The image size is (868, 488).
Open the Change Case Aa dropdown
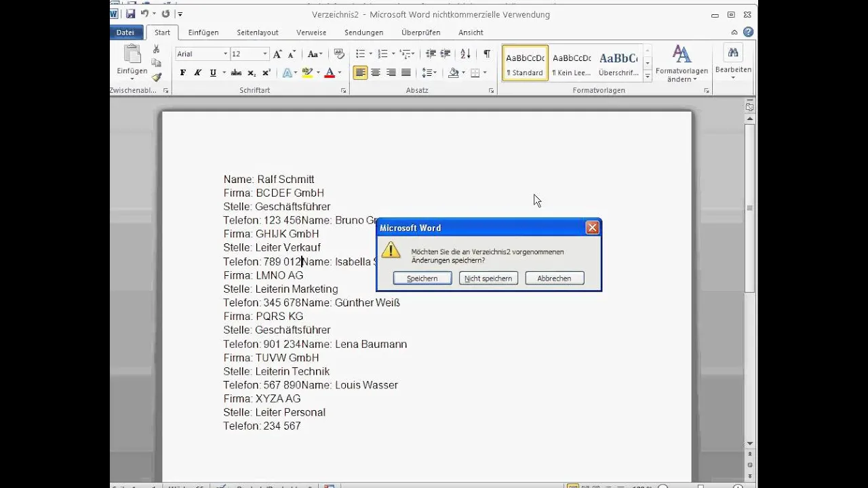point(315,54)
